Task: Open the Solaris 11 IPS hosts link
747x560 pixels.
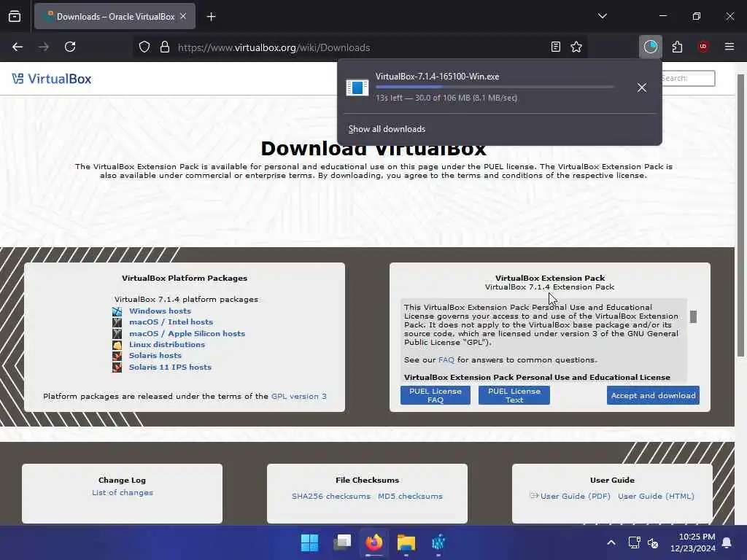Action: 170,367
